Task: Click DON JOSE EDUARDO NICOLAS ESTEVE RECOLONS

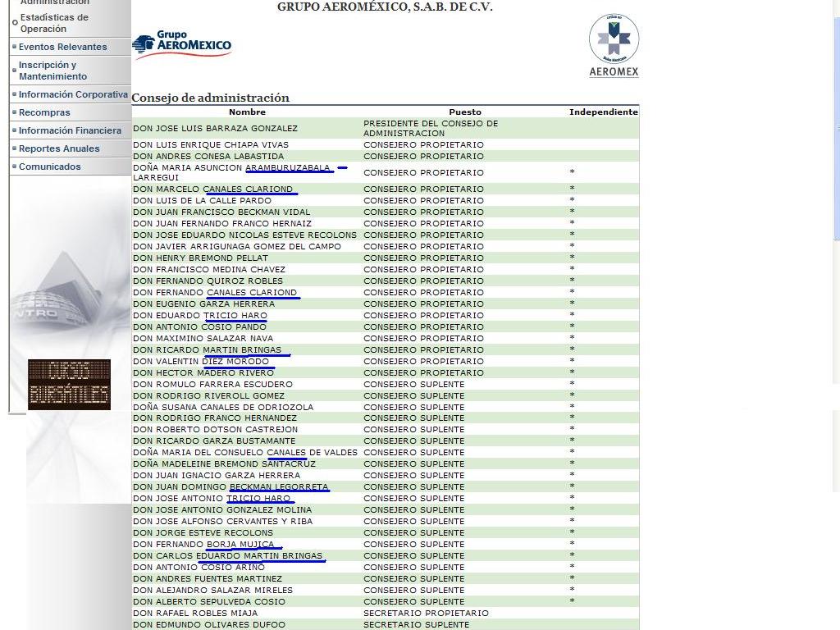Action: click(244, 235)
